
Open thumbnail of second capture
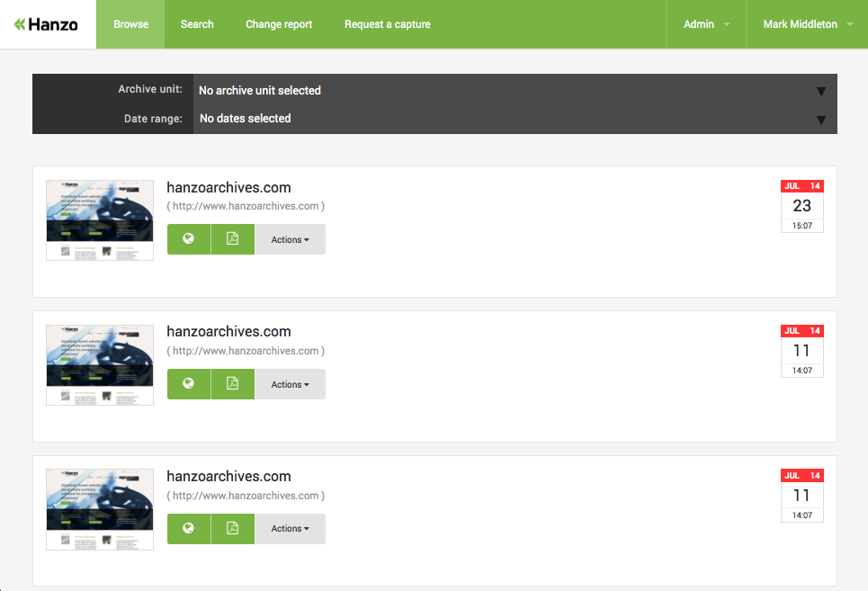100,365
